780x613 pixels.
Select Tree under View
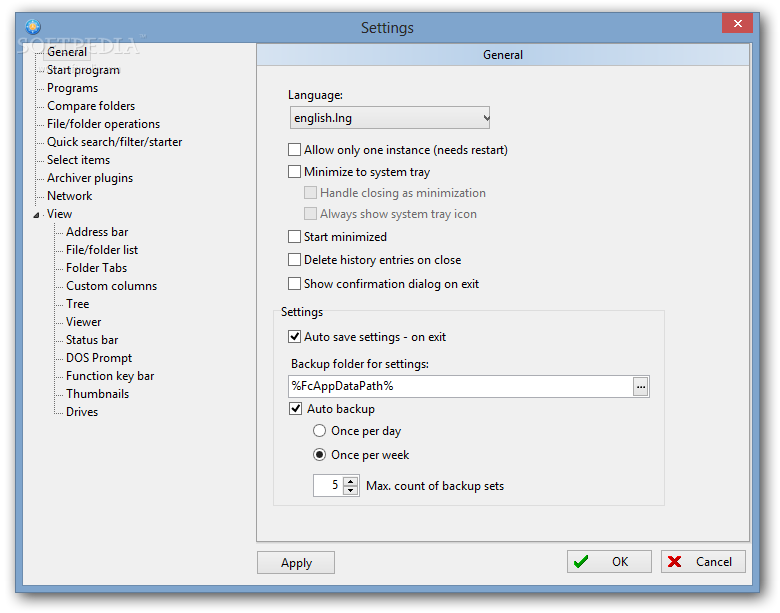coord(78,304)
